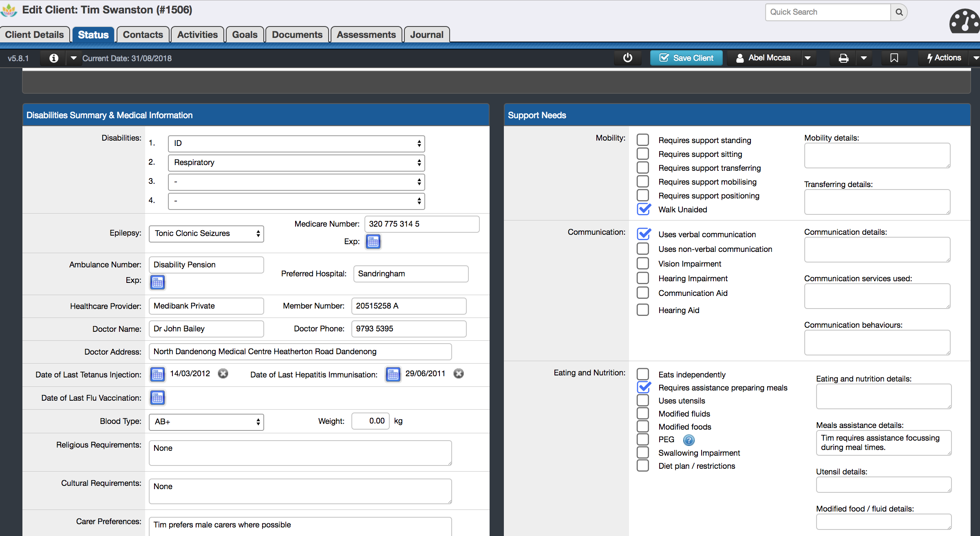Uncheck Walk Unaided checkbox
The width and height of the screenshot is (980, 536).
(643, 209)
